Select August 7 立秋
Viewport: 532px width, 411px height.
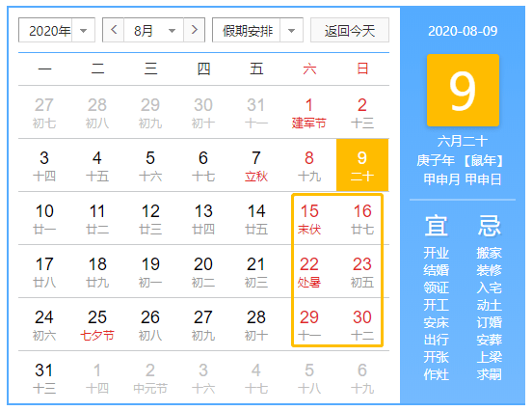tap(256, 166)
